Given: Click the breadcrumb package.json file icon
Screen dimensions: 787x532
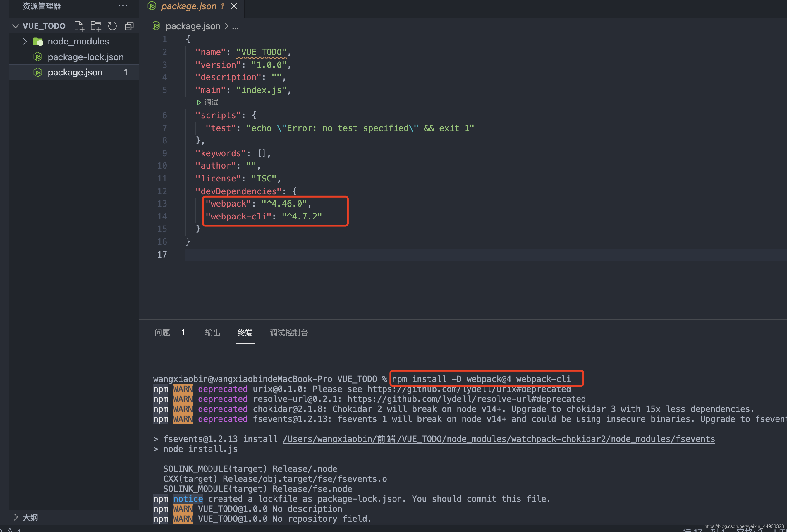Looking at the screenshot, I should coord(156,26).
